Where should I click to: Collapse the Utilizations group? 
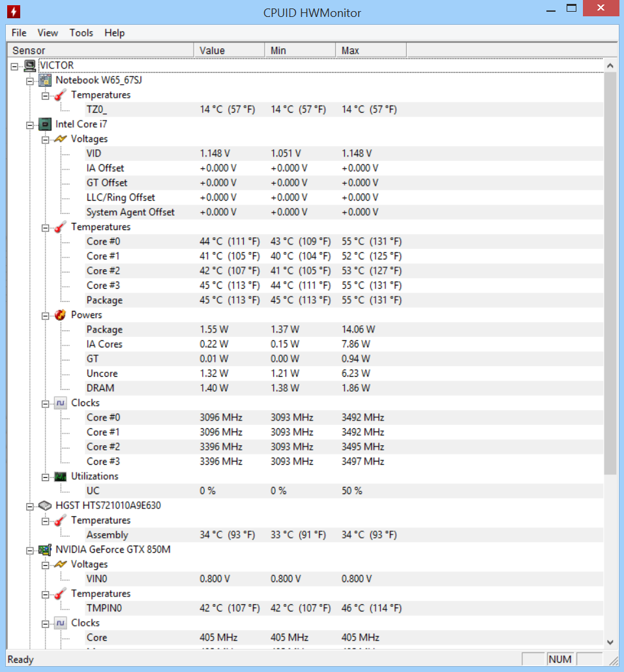45,477
